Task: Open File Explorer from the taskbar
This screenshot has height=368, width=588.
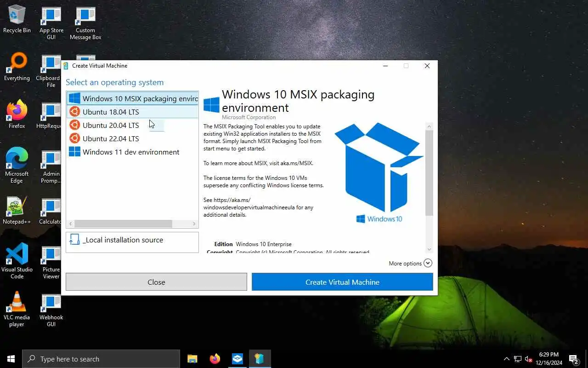Action: pos(192,359)
